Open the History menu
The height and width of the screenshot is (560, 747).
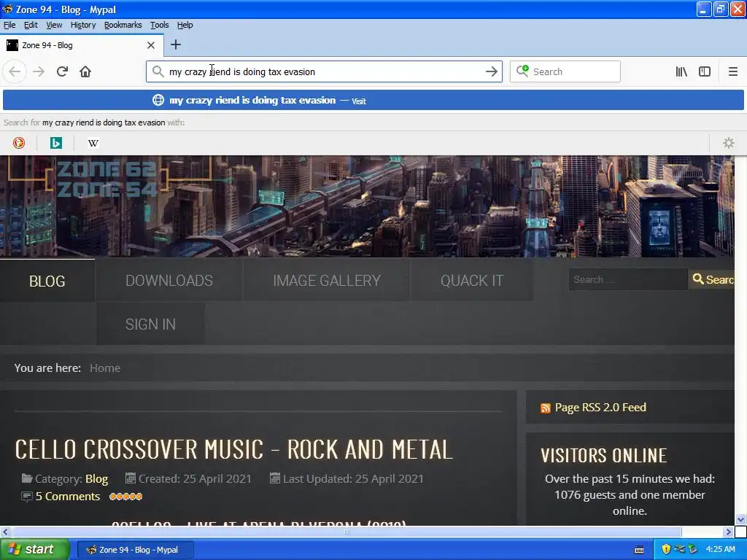[x=83, y=25]
